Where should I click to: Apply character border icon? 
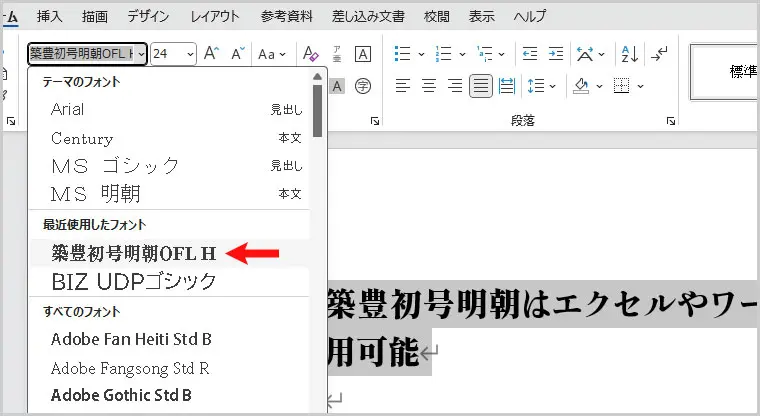363,54
